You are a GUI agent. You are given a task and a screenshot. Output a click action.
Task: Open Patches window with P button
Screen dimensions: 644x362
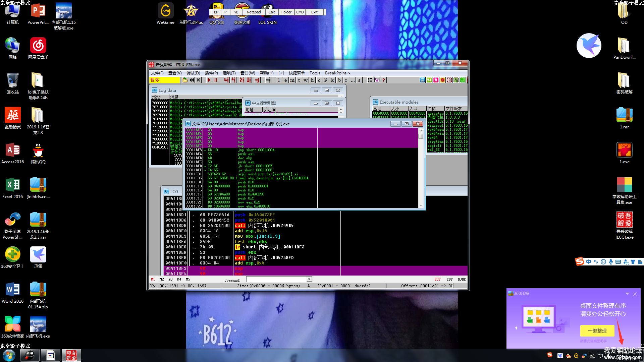[326, 80]
